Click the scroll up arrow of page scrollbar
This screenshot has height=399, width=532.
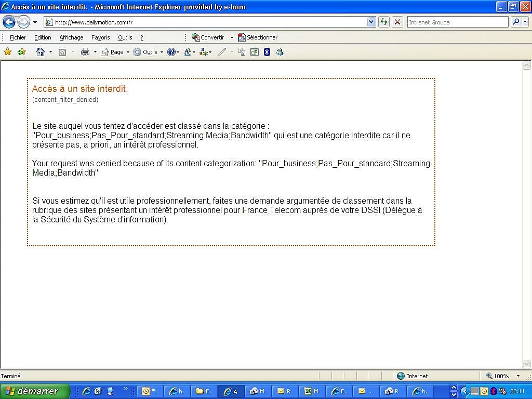pos(527,65)
